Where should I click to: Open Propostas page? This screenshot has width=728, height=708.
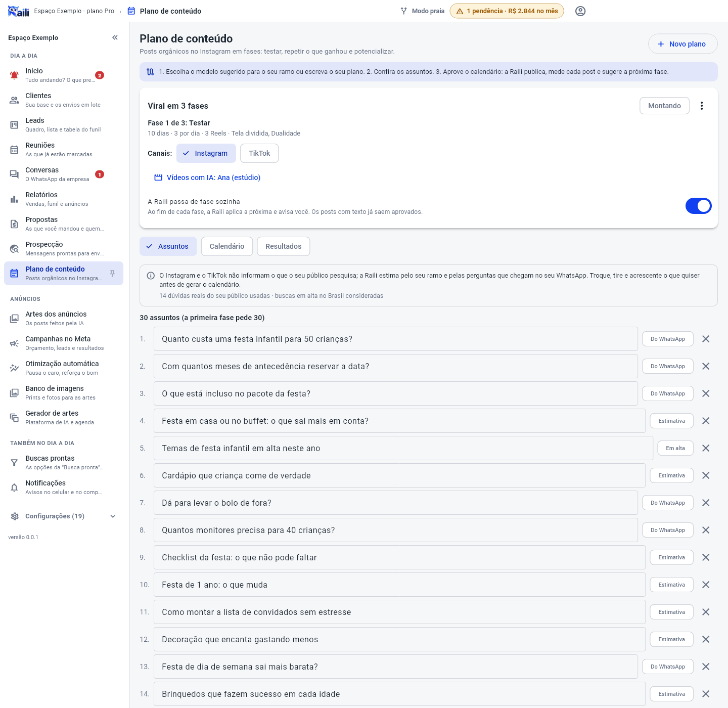point(64,224)
